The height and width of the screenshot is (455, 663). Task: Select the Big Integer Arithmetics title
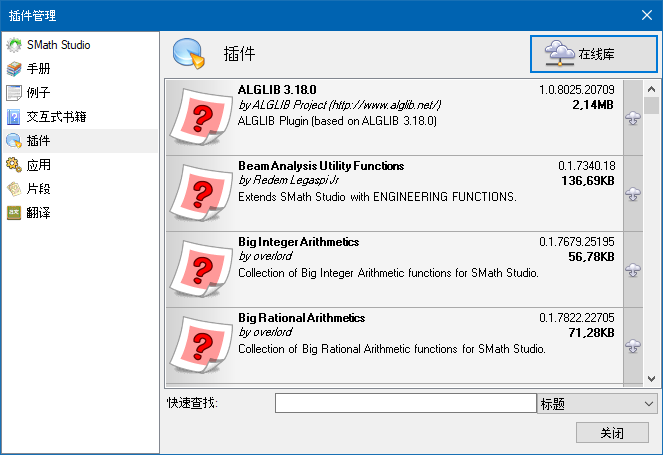coord(299,242)
